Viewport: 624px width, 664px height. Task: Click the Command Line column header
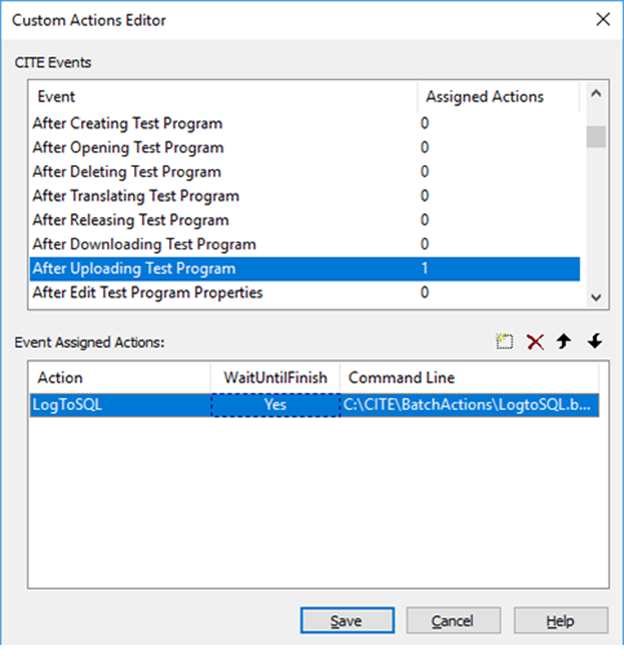point(469,378)
